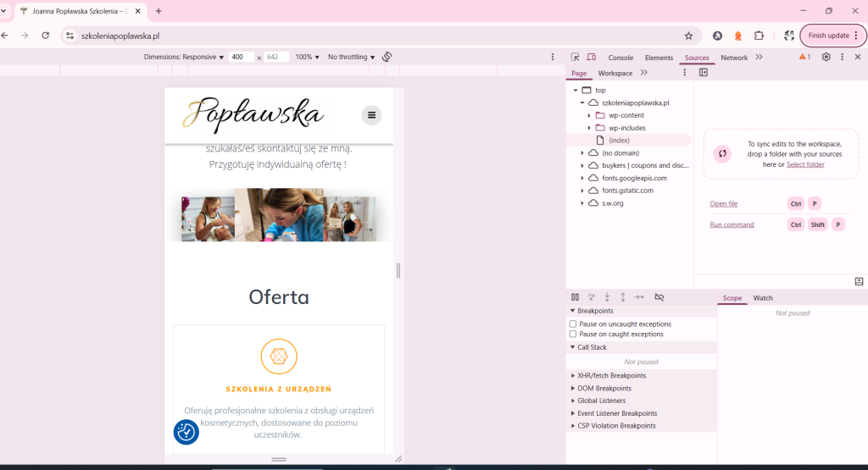
Task: Click the blue accessibility widget icon
Action: click(x=186, y=432)
